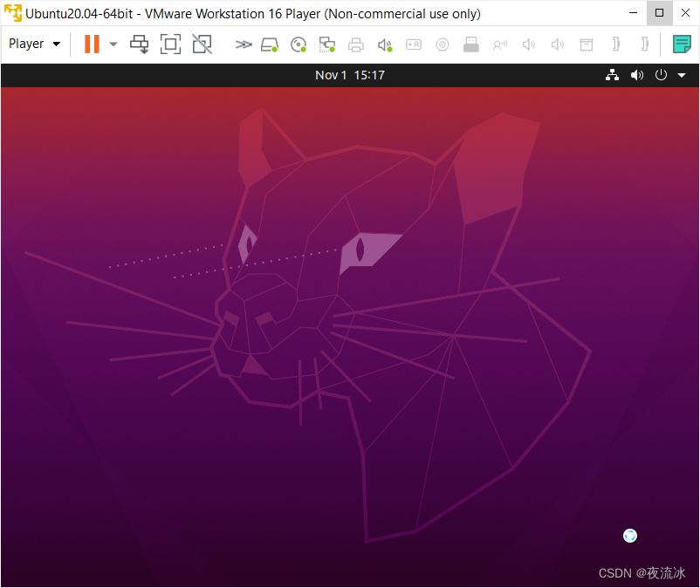
Task: Open the green sticky note messages icon
Action: coord(682,44)
